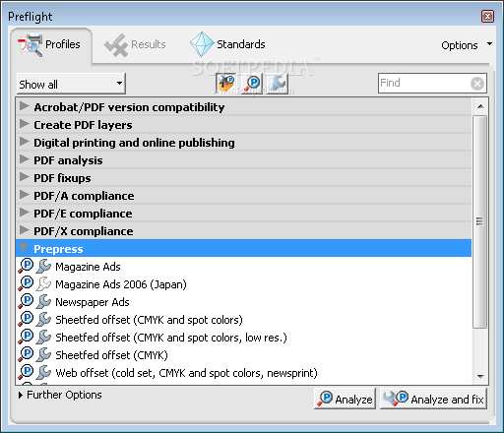
Task: Switch to the Results tab
Action: [135, 44]
